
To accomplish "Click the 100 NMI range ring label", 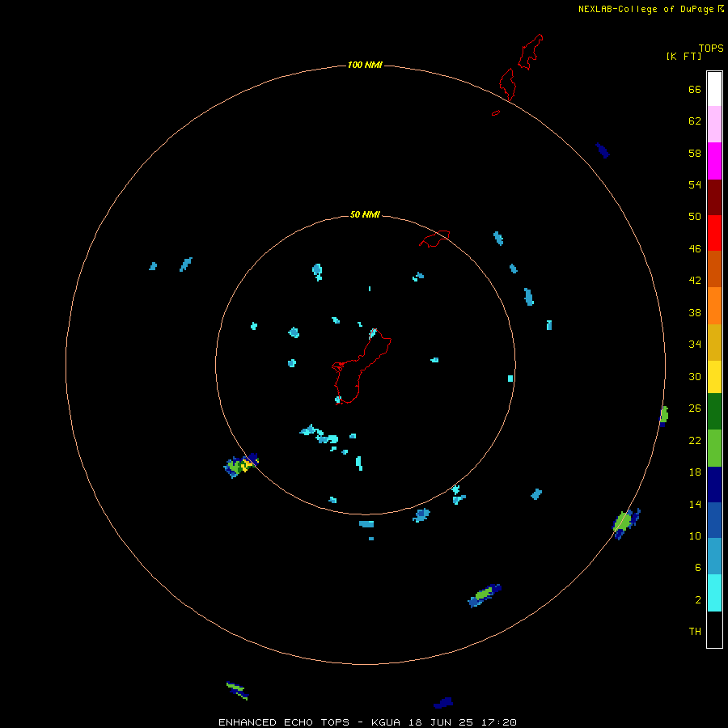I will pos(365,65).
